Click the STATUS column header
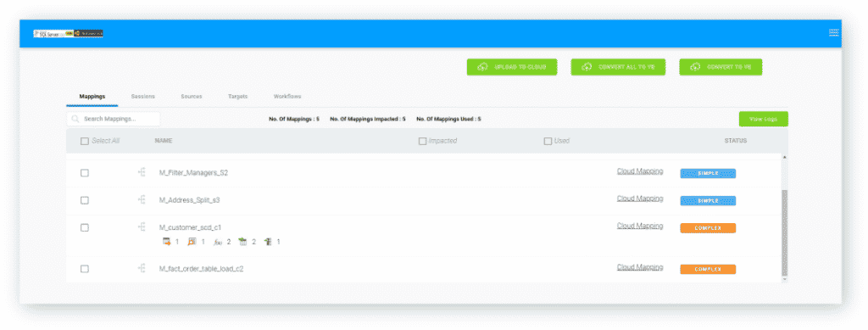The width and height of the screenshot is (868, 330). point(736,141)
